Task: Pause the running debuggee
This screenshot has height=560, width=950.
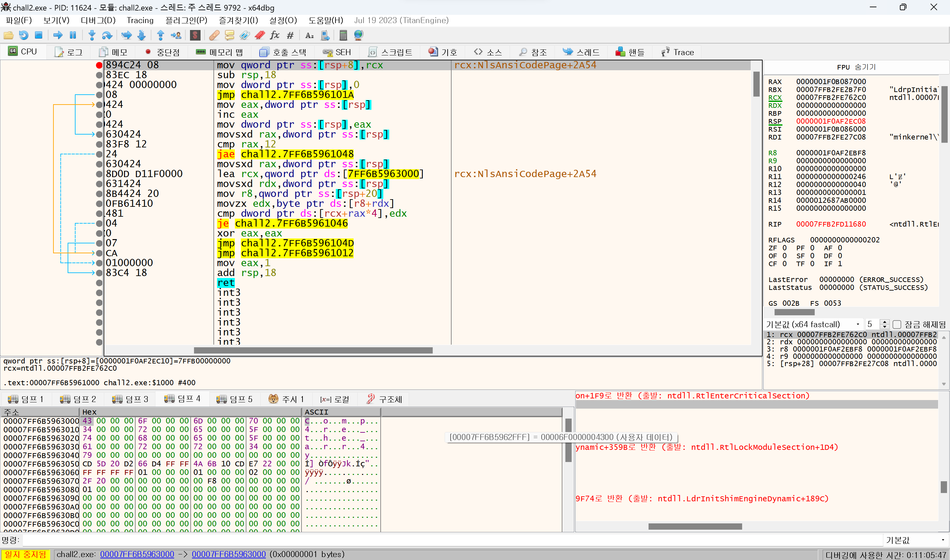Action: pyautogui.click(x=73, y=35)
